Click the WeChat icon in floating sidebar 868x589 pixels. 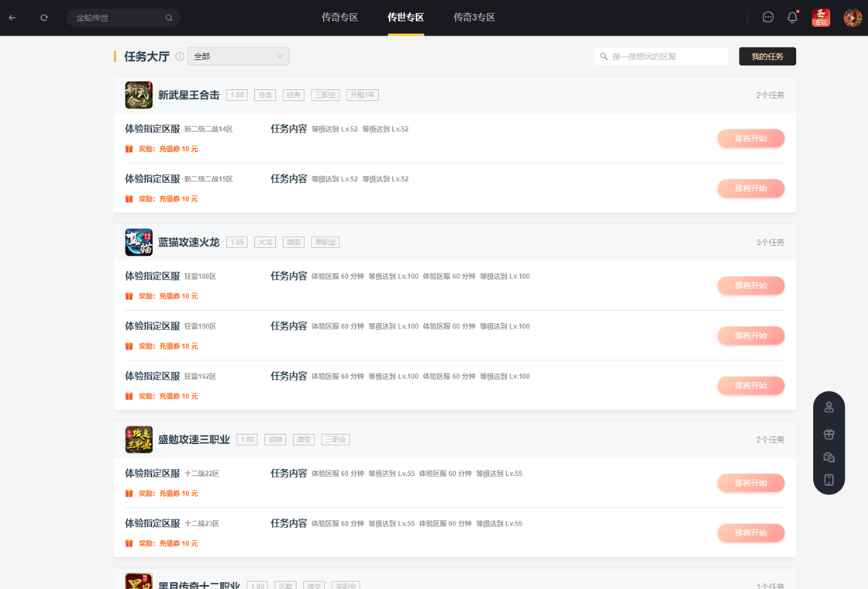(x=828, y=457)
